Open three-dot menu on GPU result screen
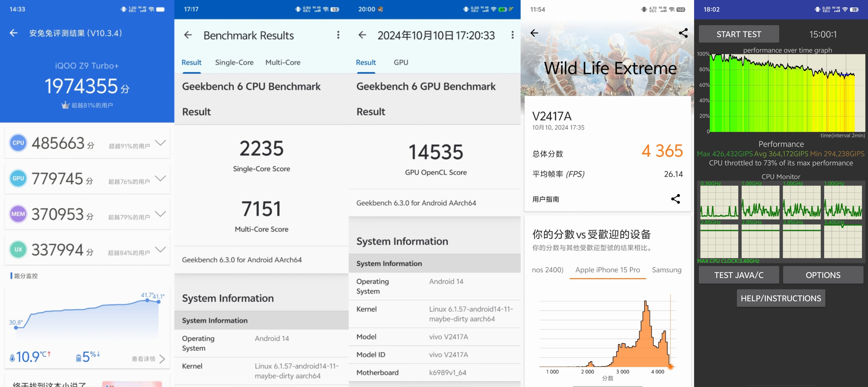The height and width of the screenshot is (387, 868). click(512, 35)
